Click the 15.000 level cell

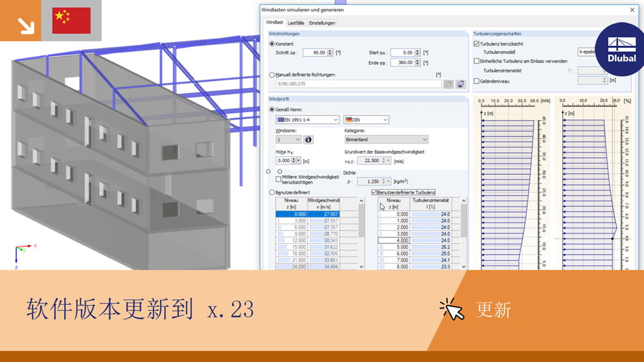click(x=292, y=247)
